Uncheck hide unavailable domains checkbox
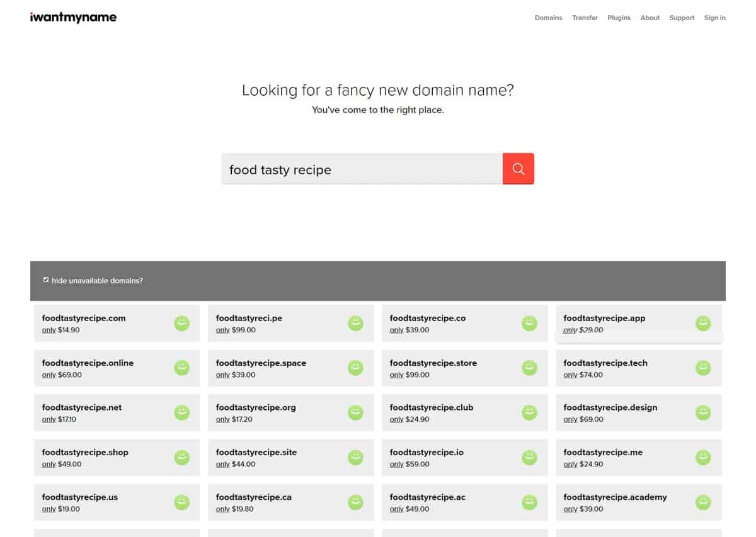756x537 pixels. coord(46,280)
